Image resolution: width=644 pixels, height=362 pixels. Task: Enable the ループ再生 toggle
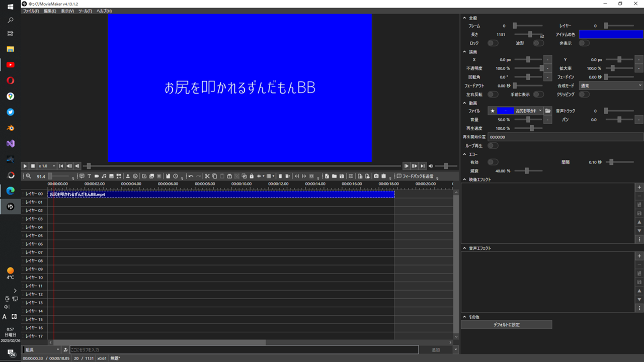pyautogui.click(x=493, y=146)
